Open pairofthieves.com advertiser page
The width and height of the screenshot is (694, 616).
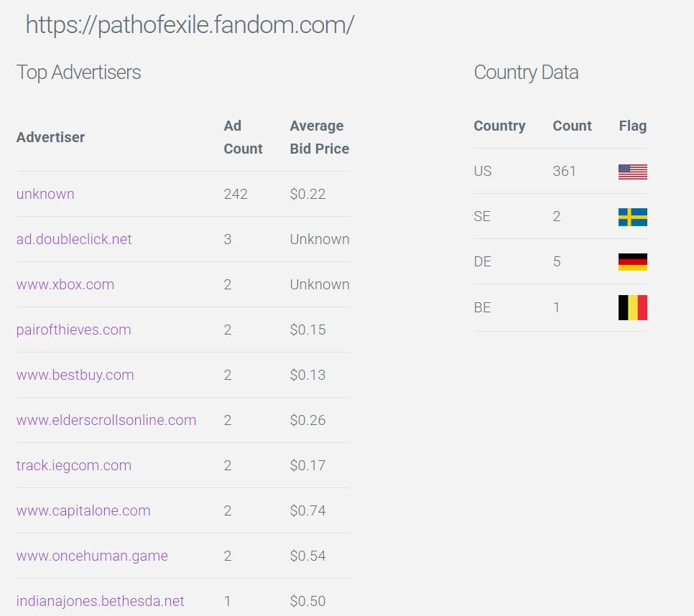73,330
